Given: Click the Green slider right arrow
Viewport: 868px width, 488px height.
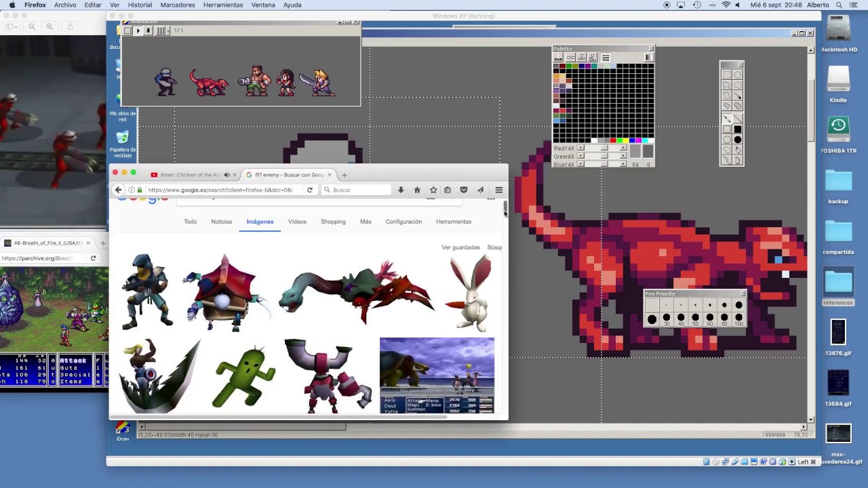Looking at the screenshot, I should pyautogui.click(x=623, y=156).
